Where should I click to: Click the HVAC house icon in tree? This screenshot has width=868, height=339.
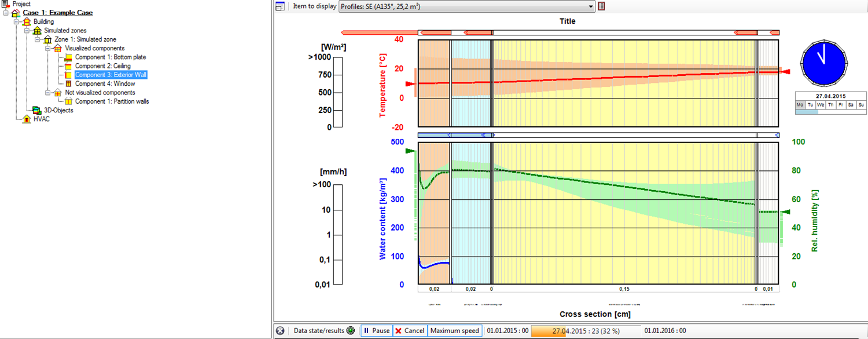coord(27,119)
